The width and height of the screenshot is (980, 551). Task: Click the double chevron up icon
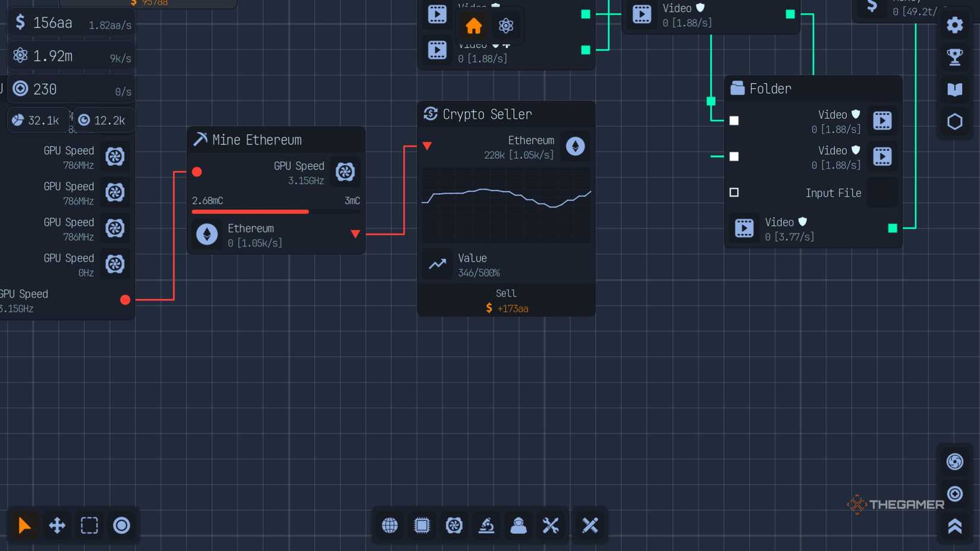[x=954, y=526]
